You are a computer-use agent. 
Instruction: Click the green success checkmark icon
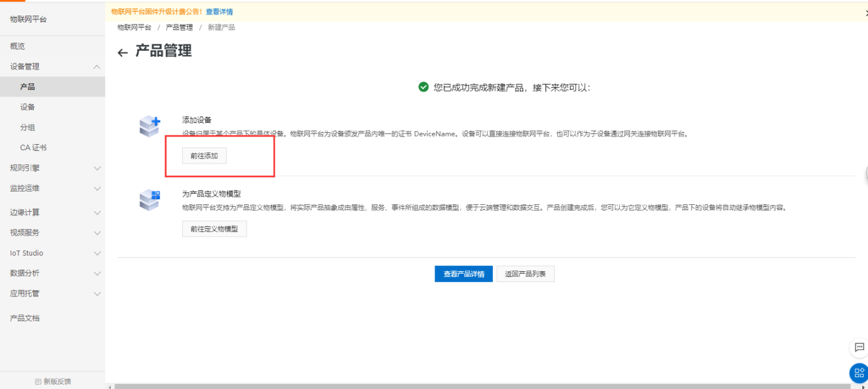[424, 87]
